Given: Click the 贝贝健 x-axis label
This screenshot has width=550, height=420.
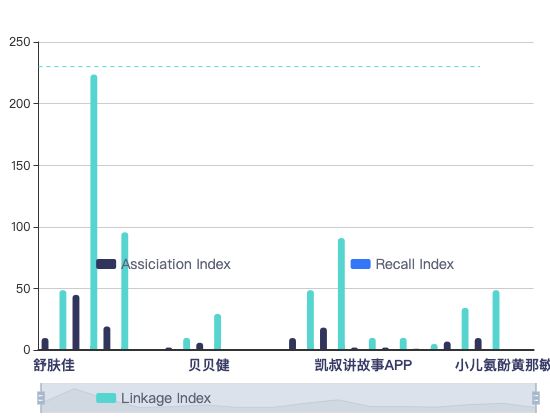Looking at the screenshot, I should (x=209, y=365).
